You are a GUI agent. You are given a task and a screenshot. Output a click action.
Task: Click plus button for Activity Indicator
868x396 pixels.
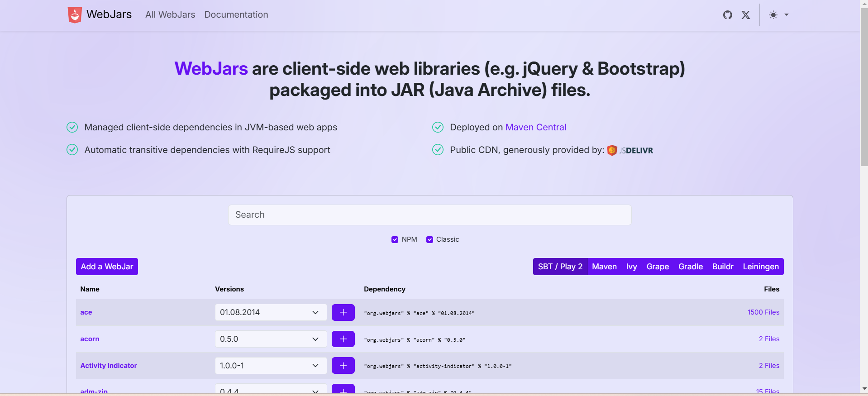coord(343,366)
